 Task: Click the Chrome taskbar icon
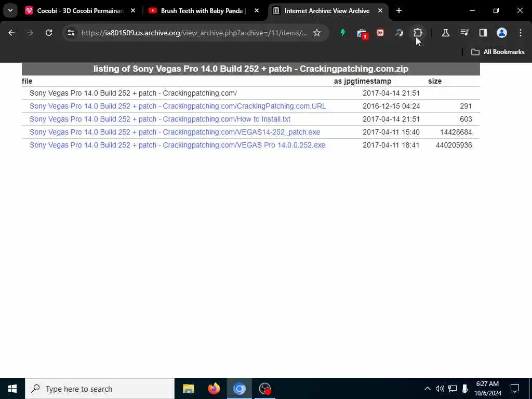click(239, 389)
